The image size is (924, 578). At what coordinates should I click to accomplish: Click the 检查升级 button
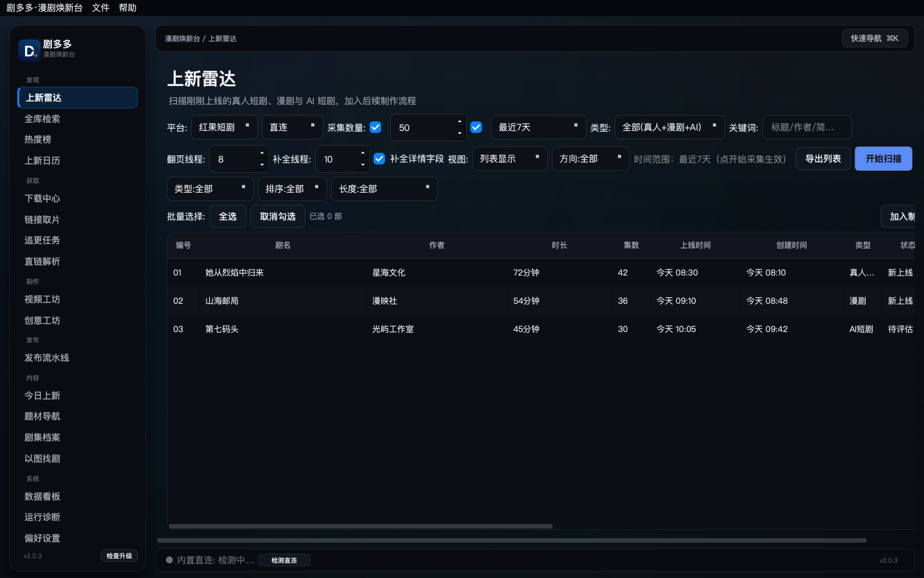coord(119,556)
